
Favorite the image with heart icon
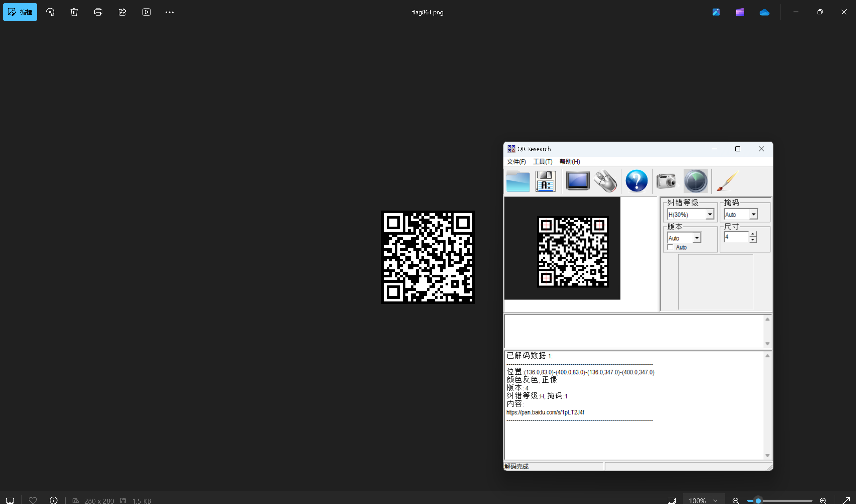[33, 500]
